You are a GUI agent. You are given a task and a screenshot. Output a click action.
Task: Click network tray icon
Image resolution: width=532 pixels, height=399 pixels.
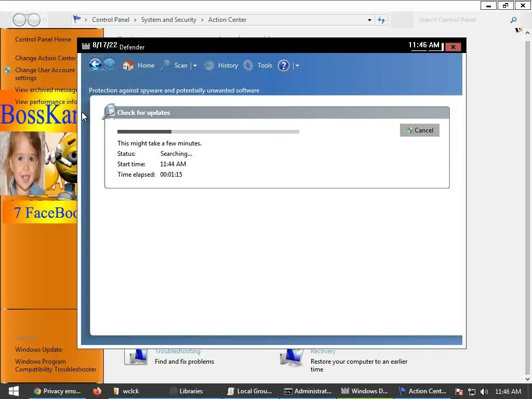[472, 392]
